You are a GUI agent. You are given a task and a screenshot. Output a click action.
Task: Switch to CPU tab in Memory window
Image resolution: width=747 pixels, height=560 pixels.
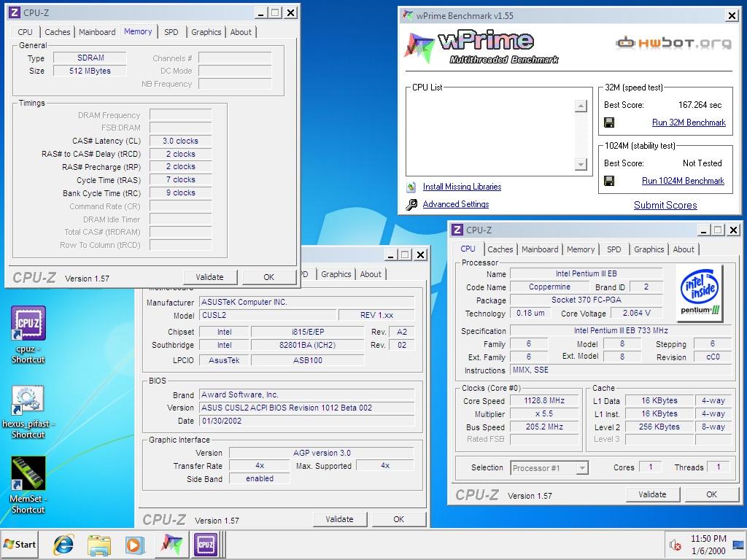point(26,32)
